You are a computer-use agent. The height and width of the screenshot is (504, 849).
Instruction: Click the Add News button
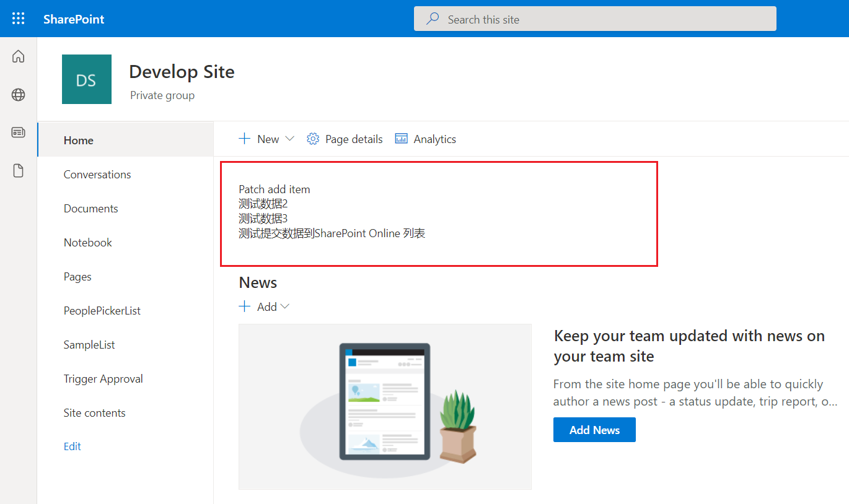(594, 430)
